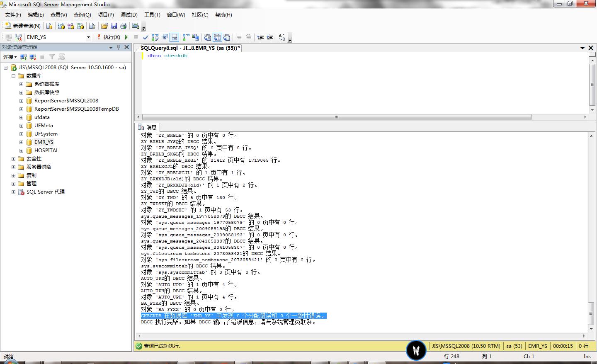The image size is (597, 364).
Task: Open the 文件(F) menu
Action: (13, 15)
